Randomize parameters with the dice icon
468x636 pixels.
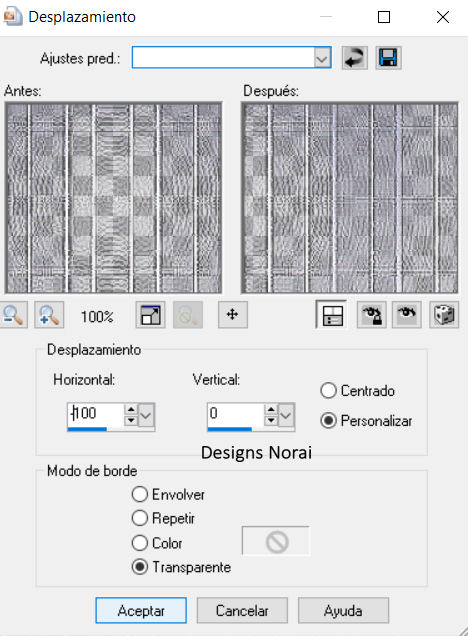click(444, 315)
